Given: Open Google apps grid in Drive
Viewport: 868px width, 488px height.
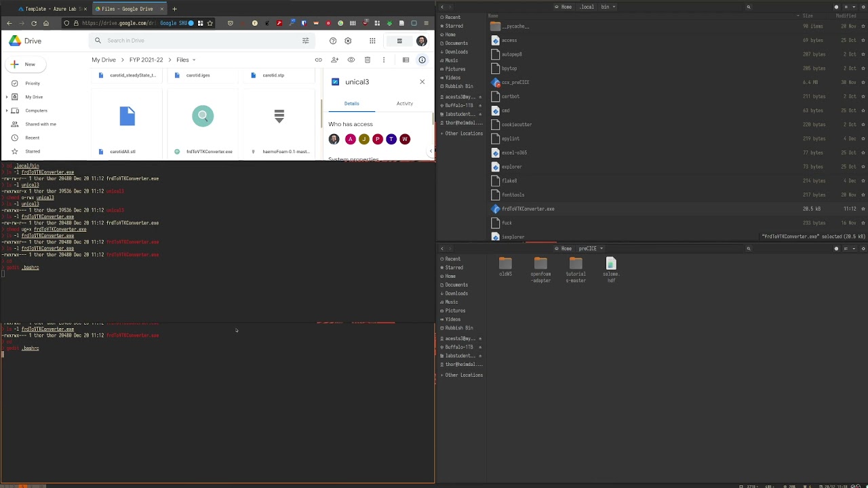Looking at the screenshot, I should [x=372, y=41].
